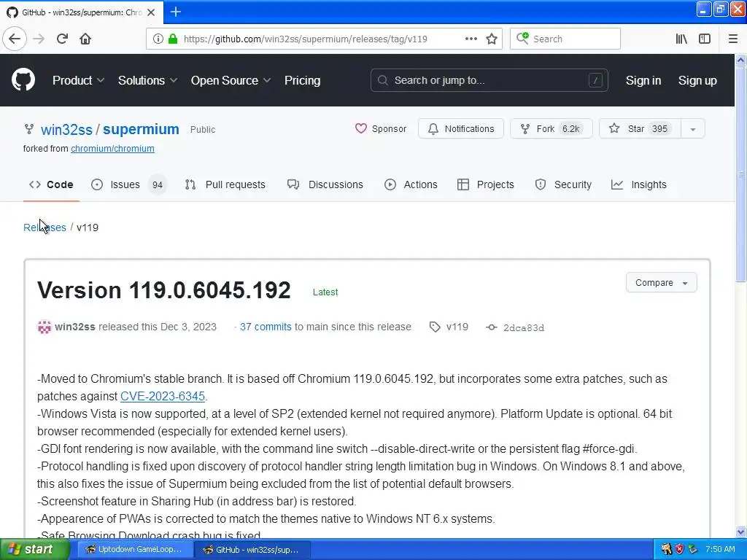Reload the page with the refresh icon
747x560 pixels.
63,39
